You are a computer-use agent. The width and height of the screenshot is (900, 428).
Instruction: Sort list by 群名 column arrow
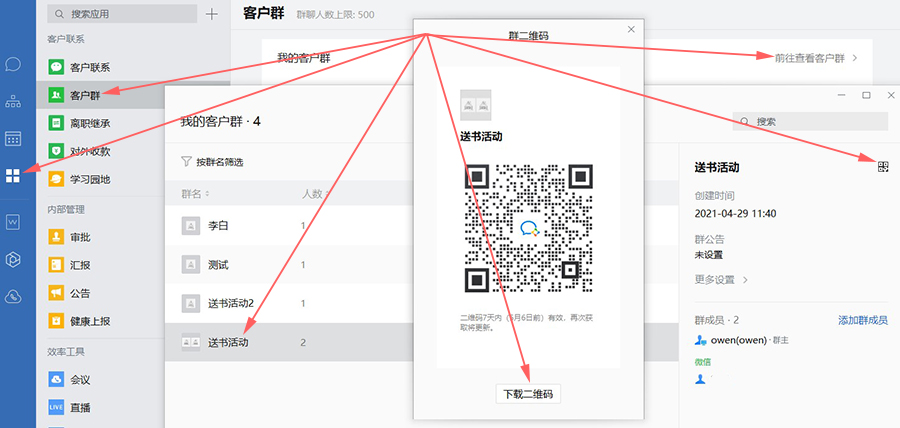(x=207, y=194)
